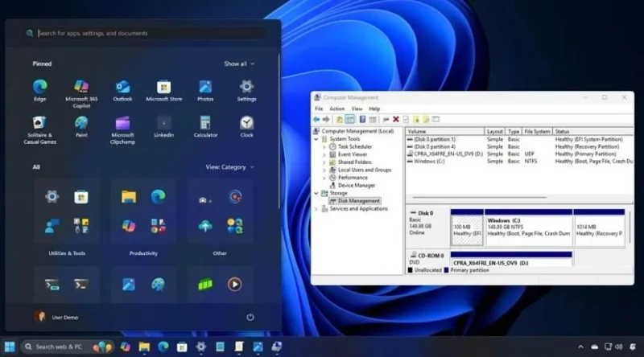Viewport: 644px width, 357px height.
Task: Open the Help menu
Action: coord(374,109)
